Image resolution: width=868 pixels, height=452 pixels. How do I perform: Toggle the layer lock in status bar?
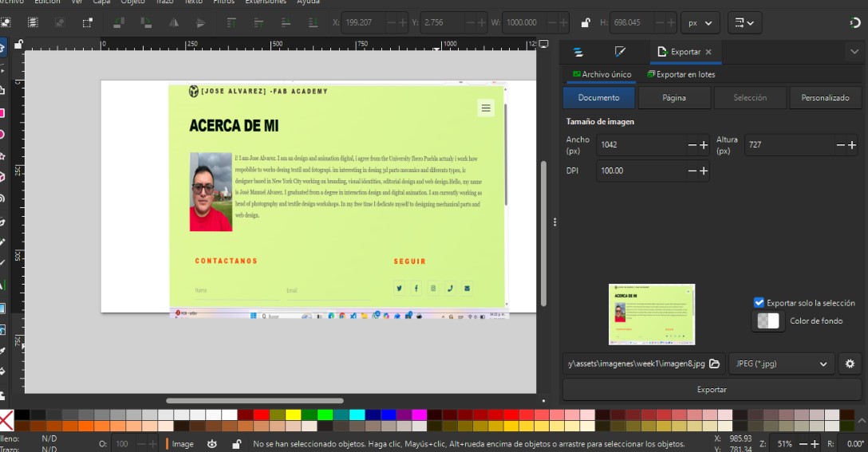[x=236, y=444]
